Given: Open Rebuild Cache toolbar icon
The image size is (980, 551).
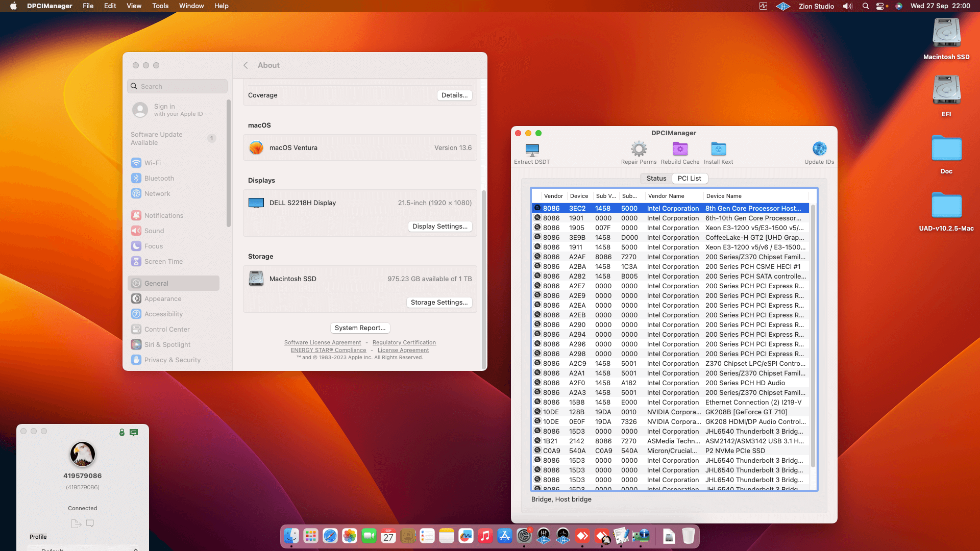Looking at the screenshot, I should click(x=680, y=149).
